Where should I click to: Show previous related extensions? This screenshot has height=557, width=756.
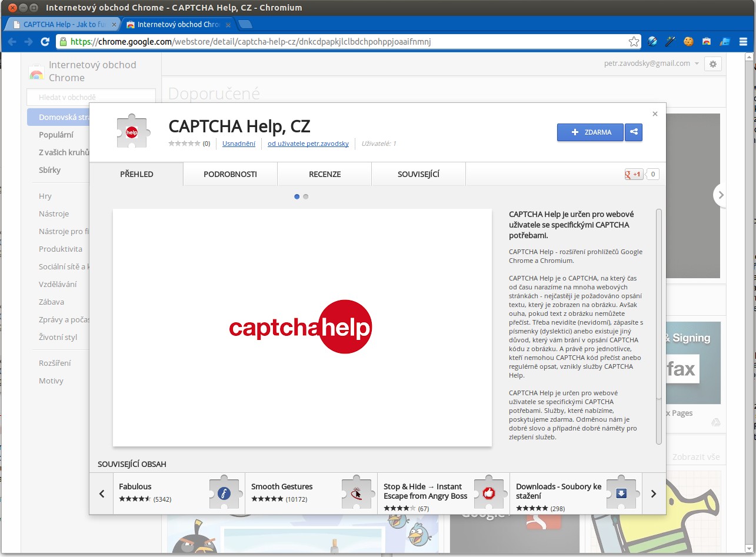pos(102,493)
